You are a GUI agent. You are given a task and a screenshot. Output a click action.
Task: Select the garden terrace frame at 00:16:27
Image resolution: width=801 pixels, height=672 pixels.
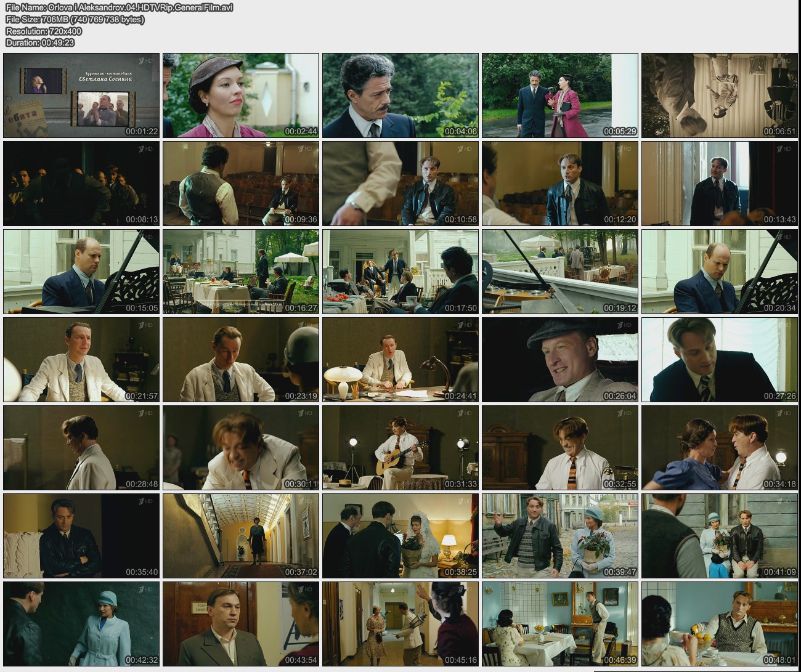click(x=240, y=272)
